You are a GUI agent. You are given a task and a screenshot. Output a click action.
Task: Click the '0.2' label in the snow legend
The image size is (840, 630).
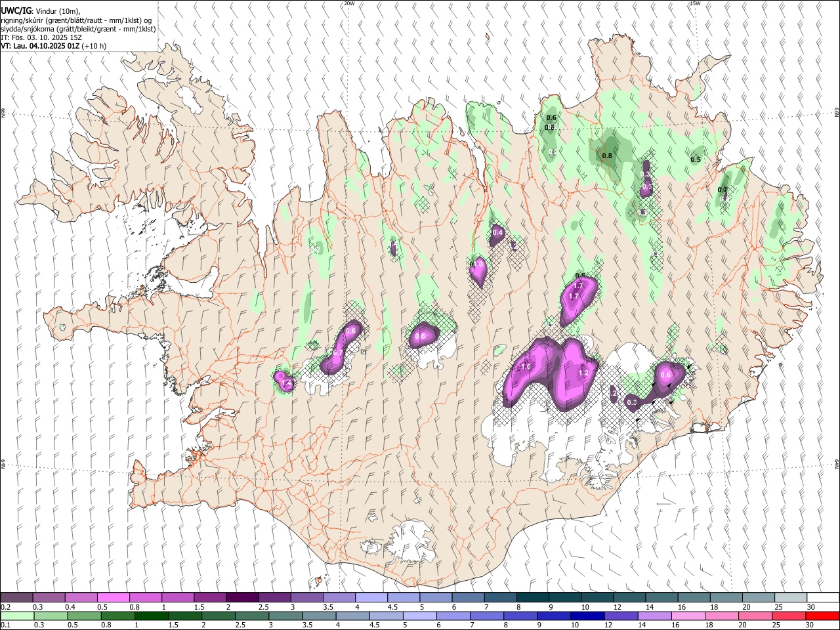coord(5,607)
